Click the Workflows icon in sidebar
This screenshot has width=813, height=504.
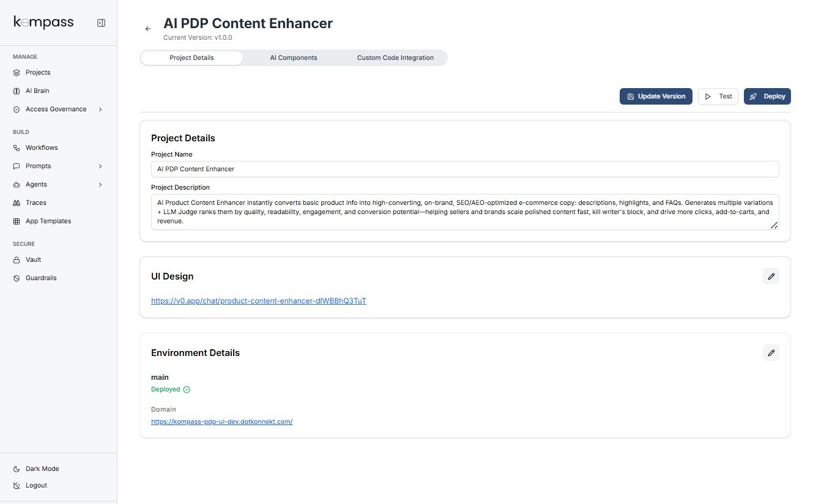[17, 148]
